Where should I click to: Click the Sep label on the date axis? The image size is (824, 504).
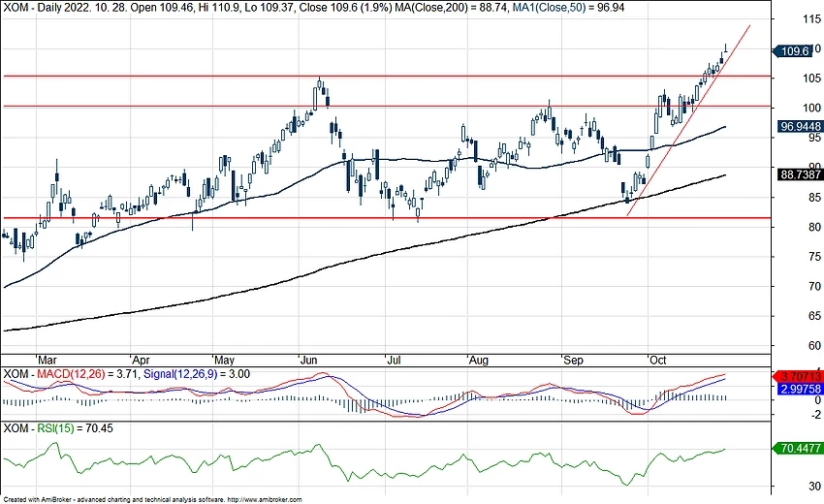[x=573, y=360]
